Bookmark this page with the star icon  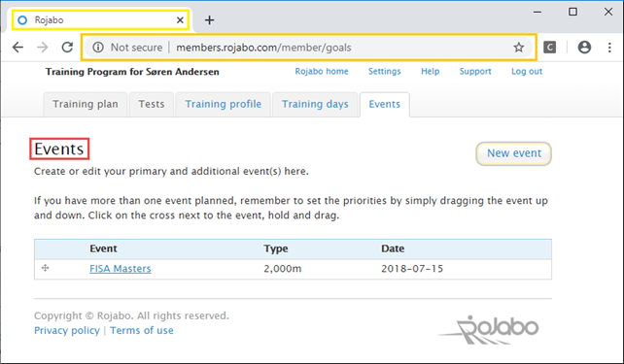tap(518, 48)
